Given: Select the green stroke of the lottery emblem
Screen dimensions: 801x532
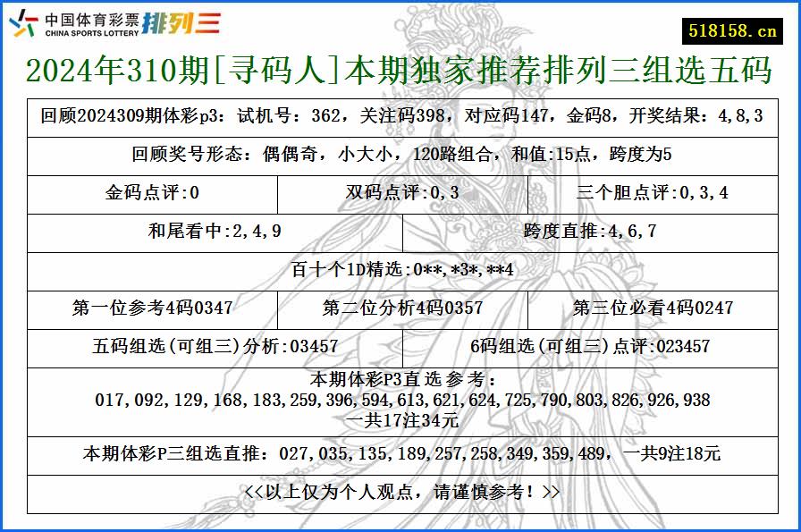Looking at the screenshot, I should coord(30,30).
